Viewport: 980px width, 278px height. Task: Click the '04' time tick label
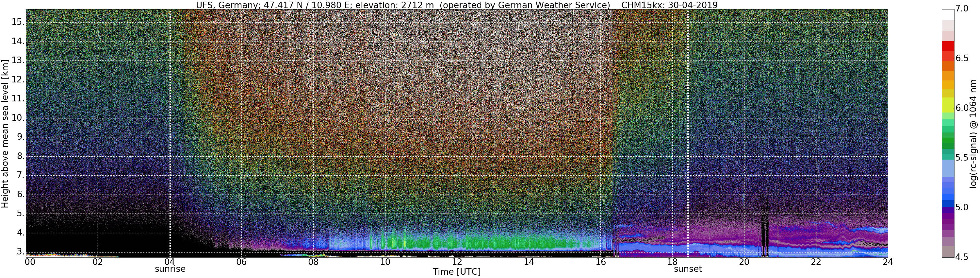pos(170,262)
